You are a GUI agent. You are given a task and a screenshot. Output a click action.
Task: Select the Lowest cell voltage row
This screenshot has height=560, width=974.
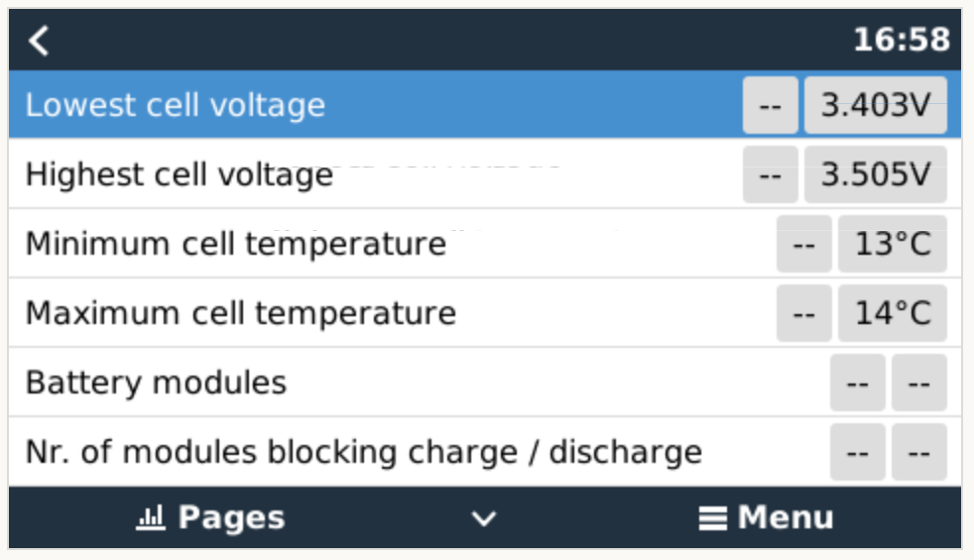pyautogui.click(x=298, y=105)
